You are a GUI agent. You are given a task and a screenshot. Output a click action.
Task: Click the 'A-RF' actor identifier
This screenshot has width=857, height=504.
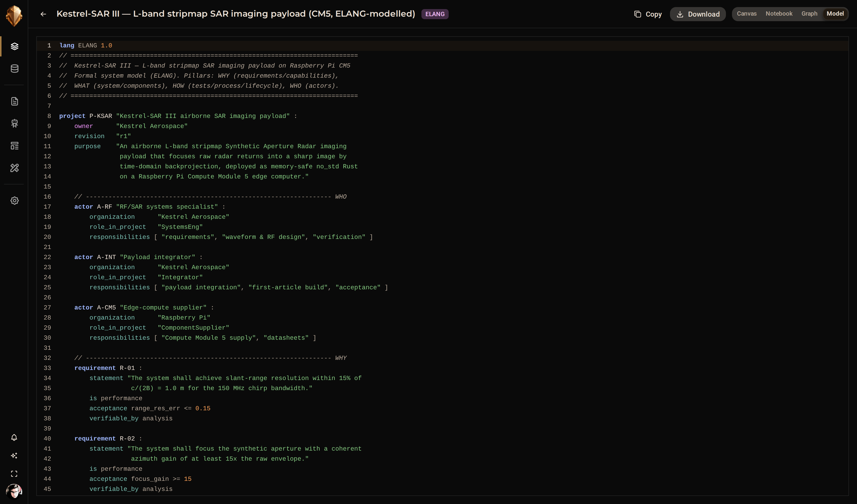point(104,207)
